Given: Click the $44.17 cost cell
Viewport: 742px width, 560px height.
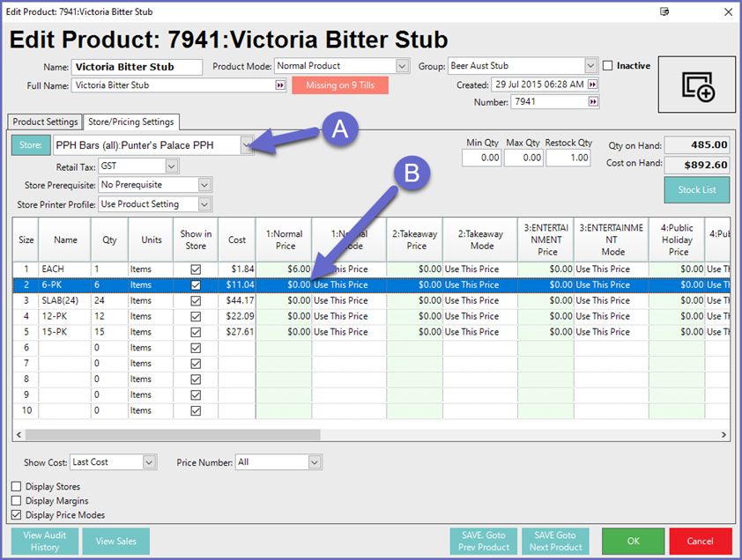Looking at the screenshot, I should pos(237,300).
